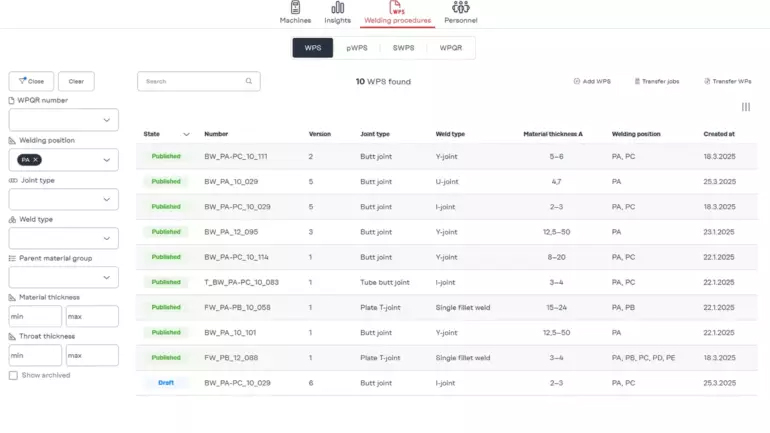This screenshot has height=433, width=770.
Task: Click the search magnifier icon
Action: tap(249, 81)
